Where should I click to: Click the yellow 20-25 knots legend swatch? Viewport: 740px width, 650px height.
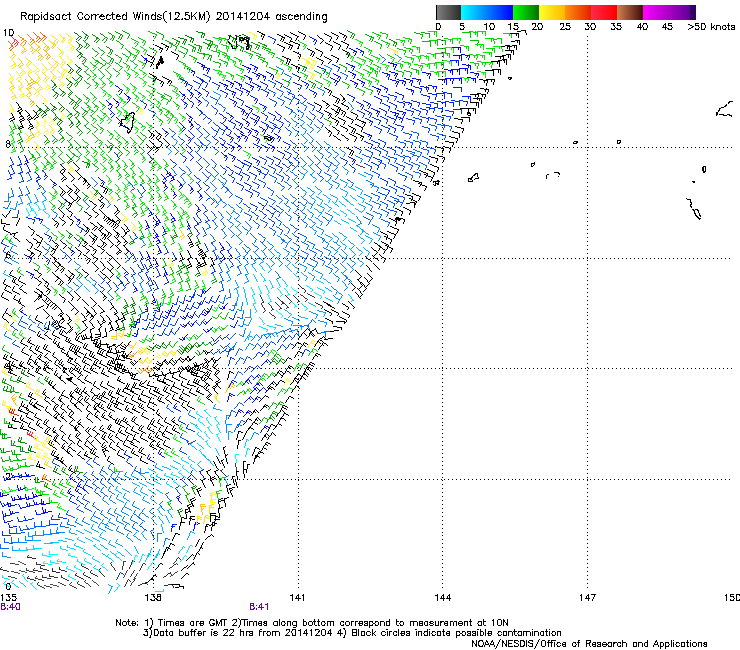coord(552,12)
